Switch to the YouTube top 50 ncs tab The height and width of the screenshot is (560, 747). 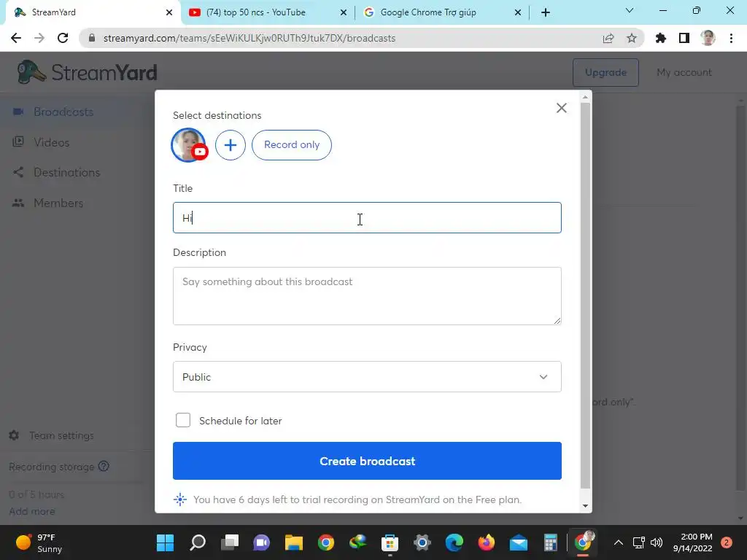pyautogui.click(x=256, y=12)
